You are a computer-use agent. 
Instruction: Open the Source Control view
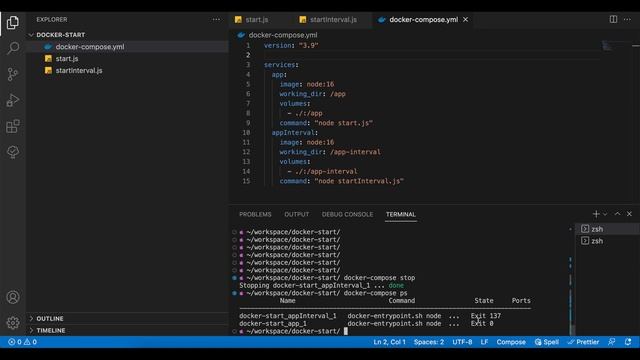[13, 74]
